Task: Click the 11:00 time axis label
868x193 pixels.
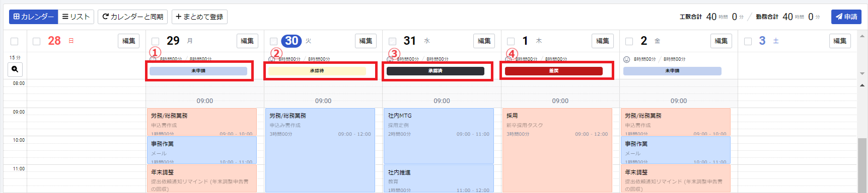Action: point(19,169)
